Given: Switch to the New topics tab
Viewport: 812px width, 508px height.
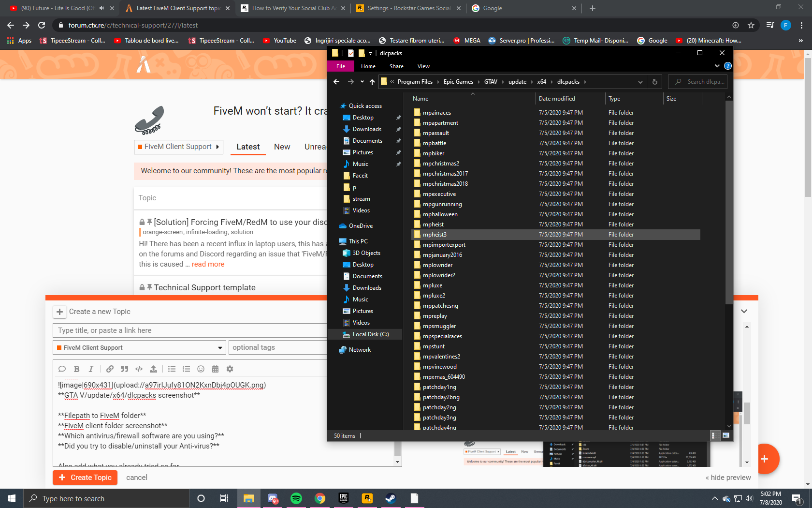Looking at the screenshot, I should 282,147.
